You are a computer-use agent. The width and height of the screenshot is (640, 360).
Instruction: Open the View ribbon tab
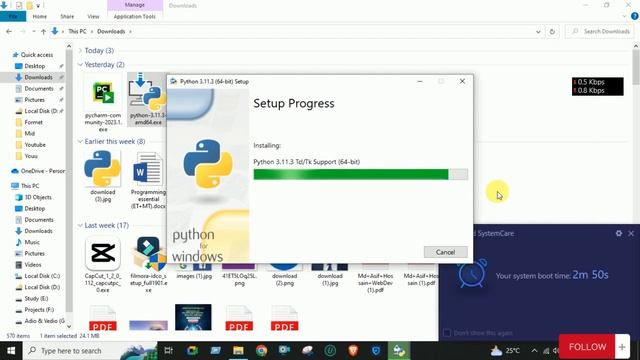(x=93, y=16)
